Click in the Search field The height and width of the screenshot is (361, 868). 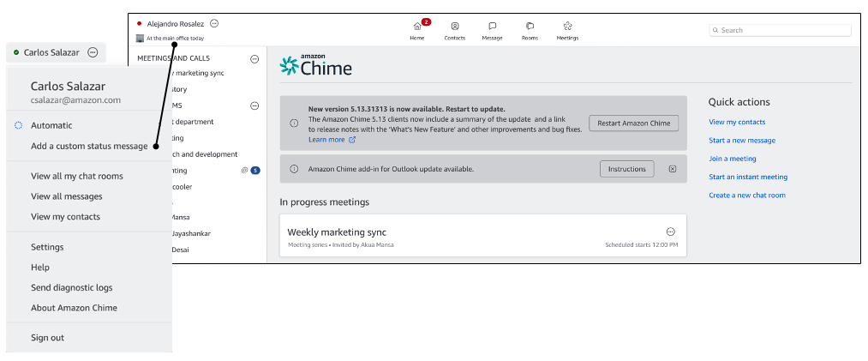coord(780,30)
